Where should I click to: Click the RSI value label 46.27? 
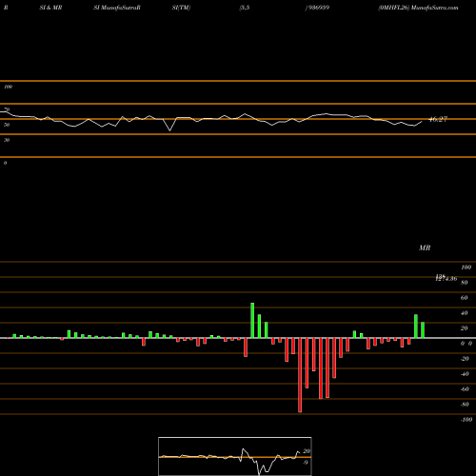[x=438, y=119]
